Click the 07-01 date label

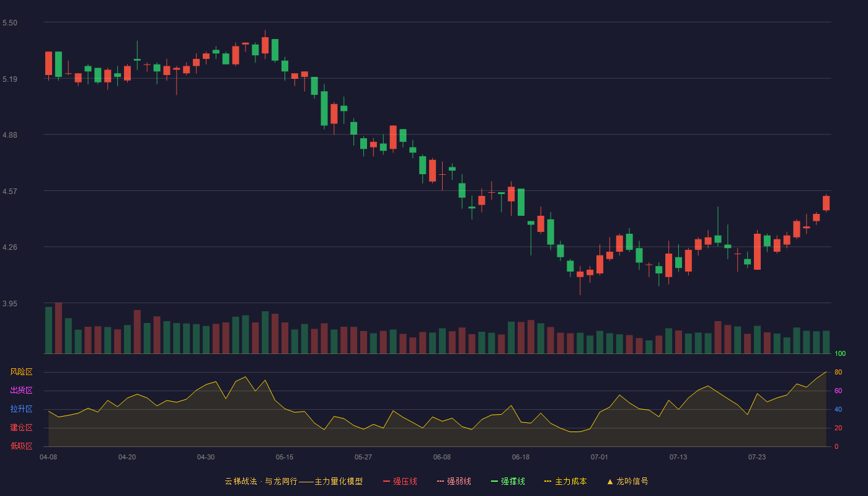(600, 457)
